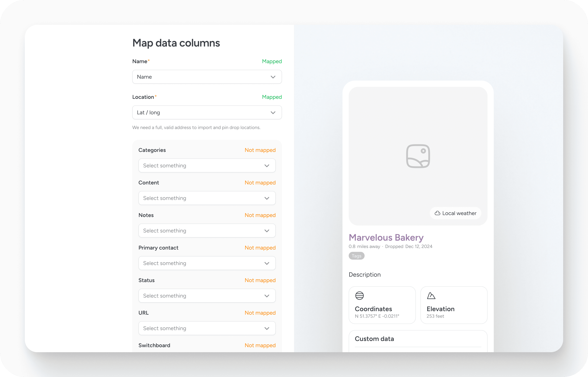Click the chevron in the URL dropdown

pyautogui.click(x=267, y=328)
